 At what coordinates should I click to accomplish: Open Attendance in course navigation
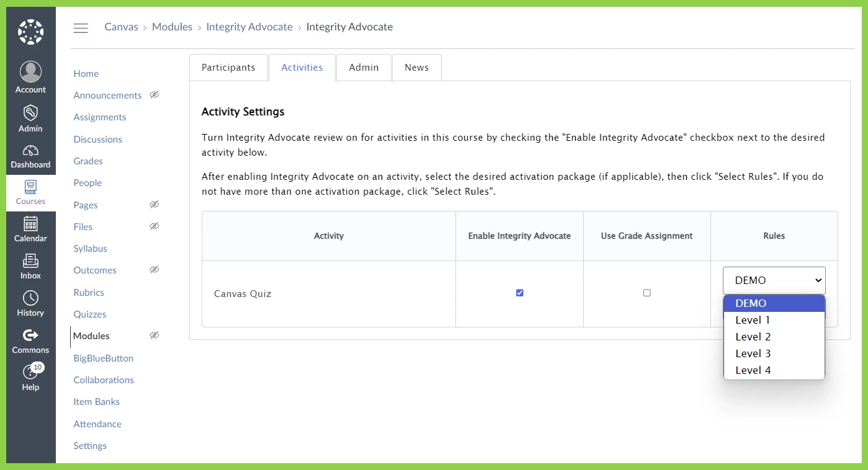(97, 423)
